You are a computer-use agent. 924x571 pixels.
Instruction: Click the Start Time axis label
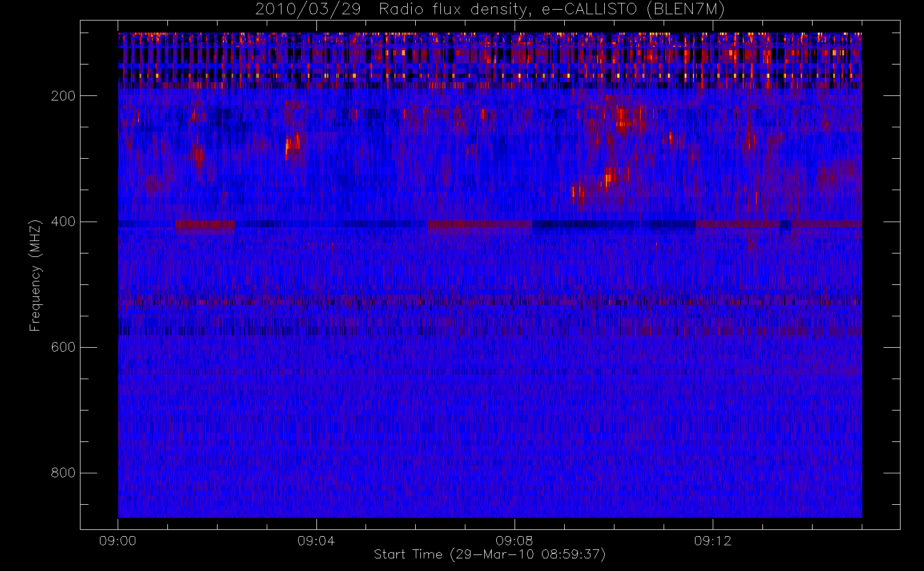489,554
